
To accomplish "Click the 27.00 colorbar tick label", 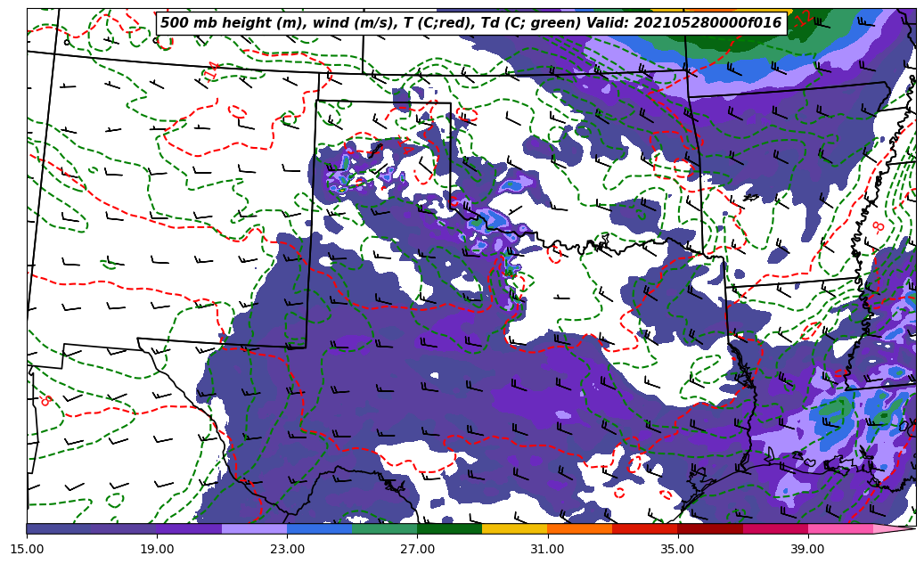I will [417, 550].
